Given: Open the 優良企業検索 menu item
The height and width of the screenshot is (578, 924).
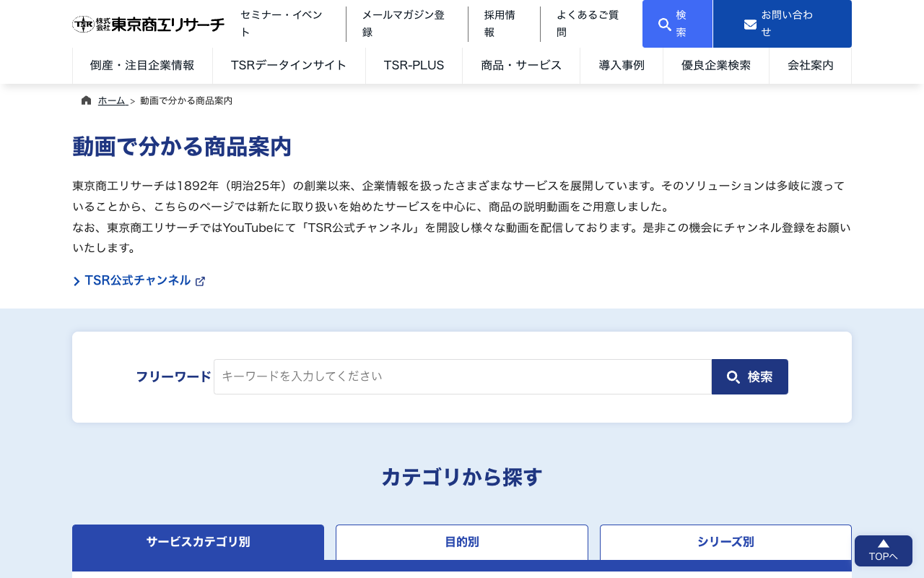Looking at the screenshot, I should 716,66.
